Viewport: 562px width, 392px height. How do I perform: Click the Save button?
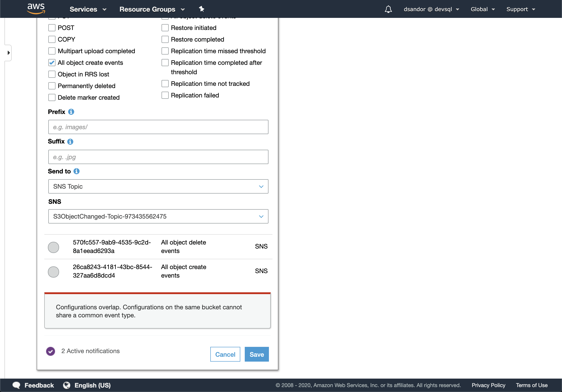(257, 354)
